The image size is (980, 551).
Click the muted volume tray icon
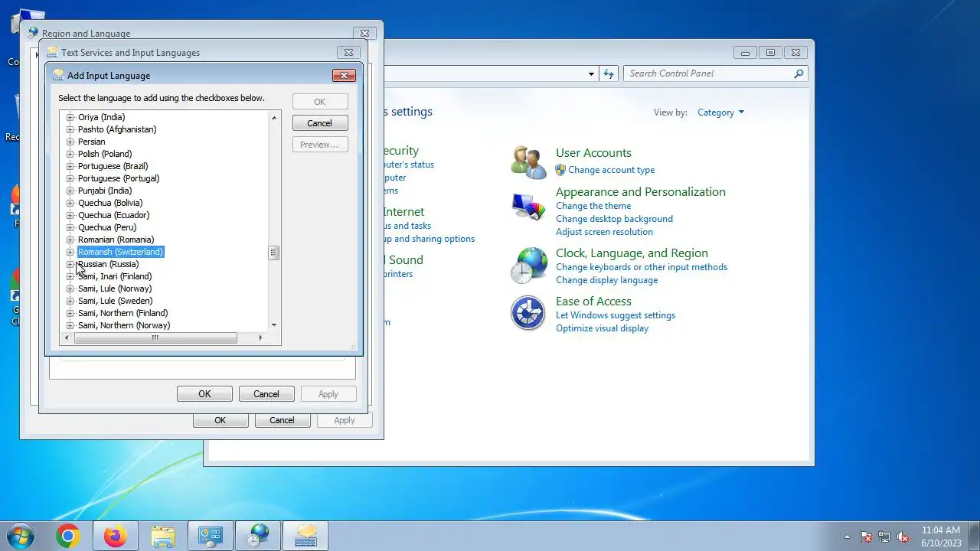click(903, 536)
